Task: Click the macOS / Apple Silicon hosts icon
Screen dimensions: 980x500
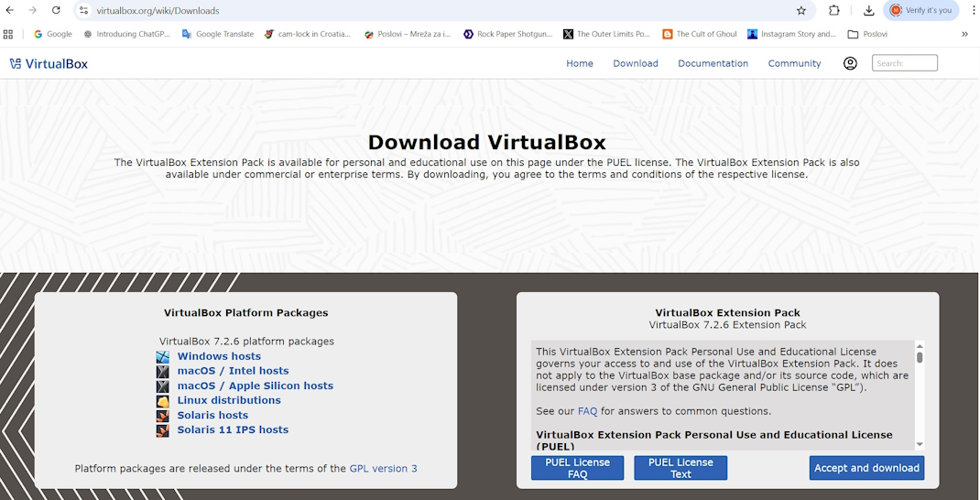Action: 162,386
